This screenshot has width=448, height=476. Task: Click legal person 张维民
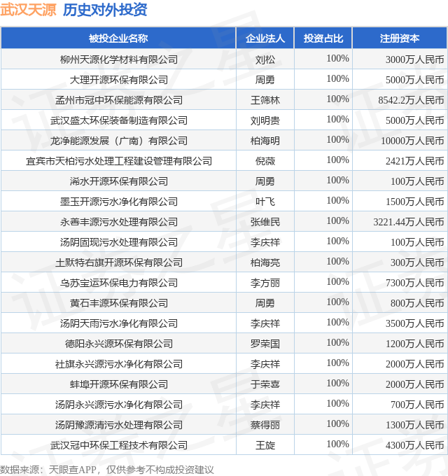pyautogui.click(x=265, y=222)
